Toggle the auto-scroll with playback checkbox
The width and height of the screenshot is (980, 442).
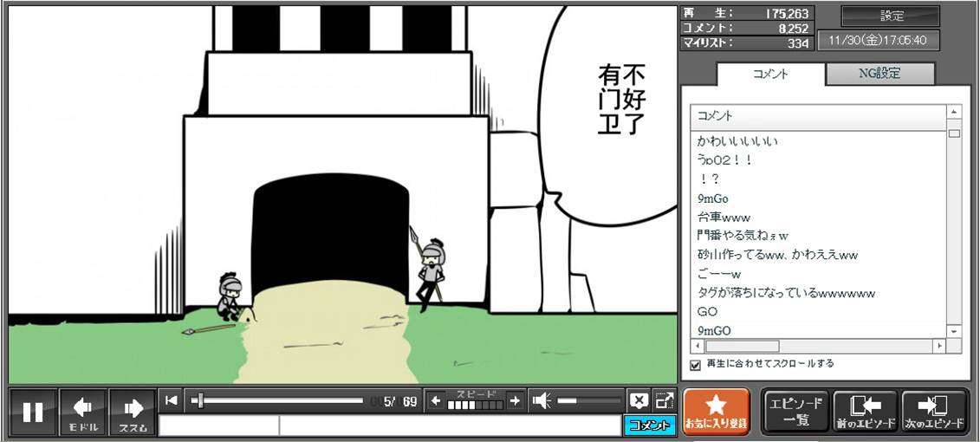pos(695,365)
